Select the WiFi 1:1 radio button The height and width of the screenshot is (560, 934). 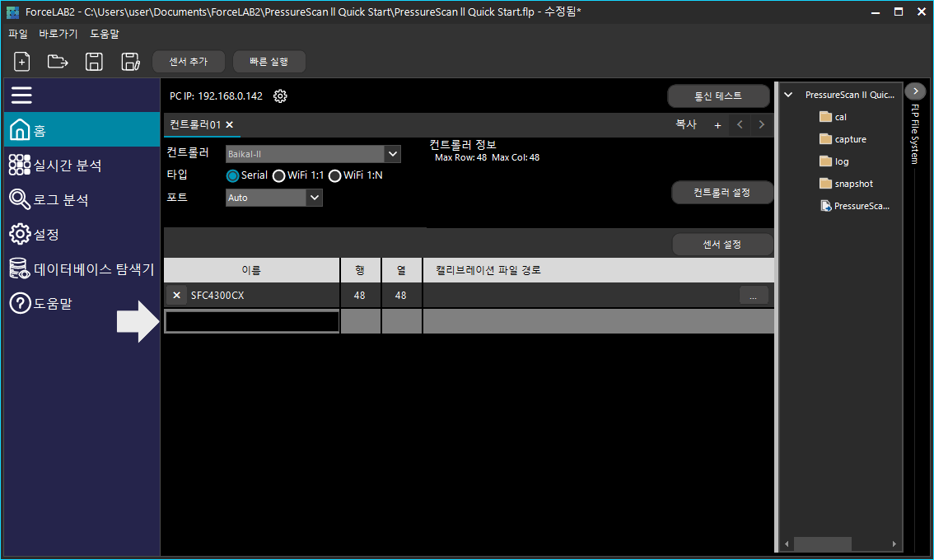click(278, 175)
